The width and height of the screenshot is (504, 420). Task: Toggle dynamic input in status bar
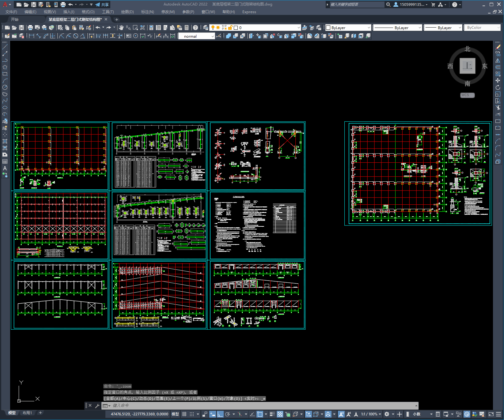point(213,414)
